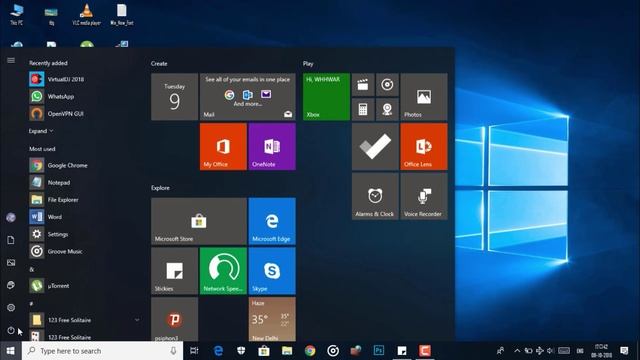Click the Type here to search box

(x=102, y=351)
